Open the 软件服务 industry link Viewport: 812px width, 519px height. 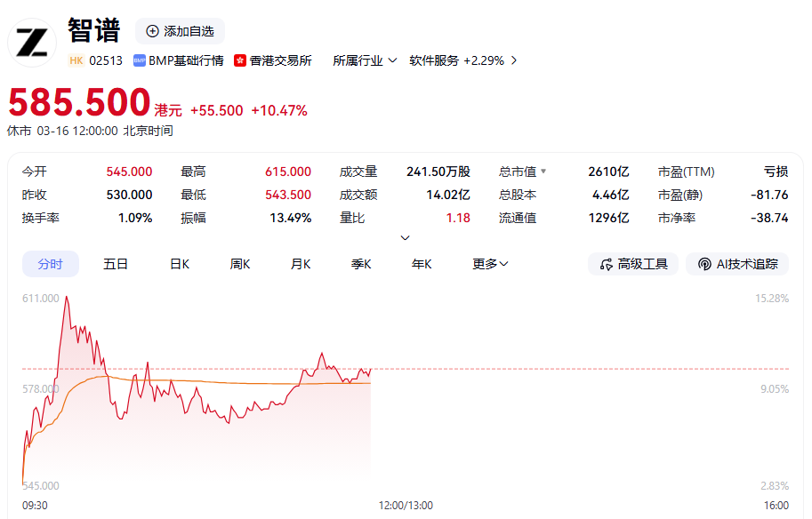pyautogui.click(x=434, y=60)
